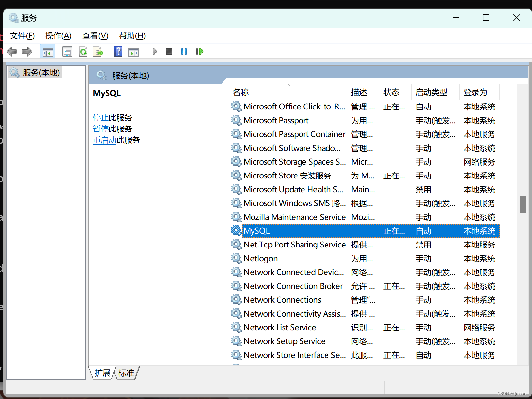Image resolution: width=532 pixels, height=399 pixels.
Task: Click the 停止 service link
Action: (101, 118)
